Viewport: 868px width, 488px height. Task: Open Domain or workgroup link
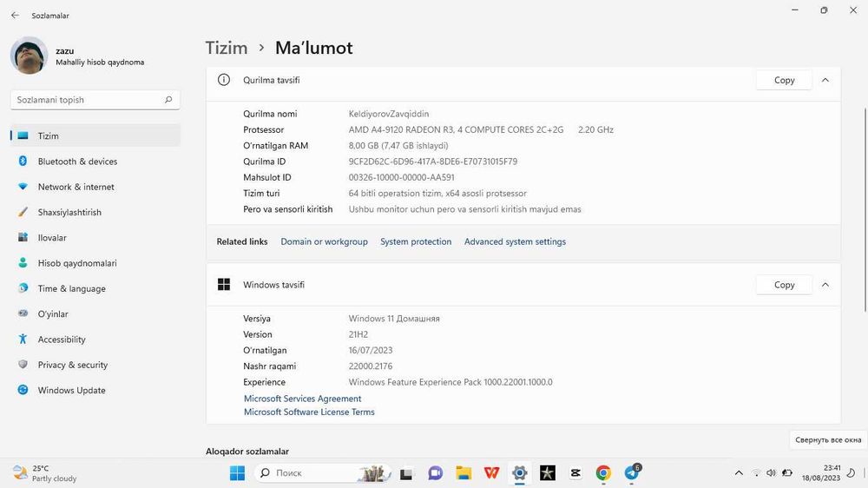324,241
